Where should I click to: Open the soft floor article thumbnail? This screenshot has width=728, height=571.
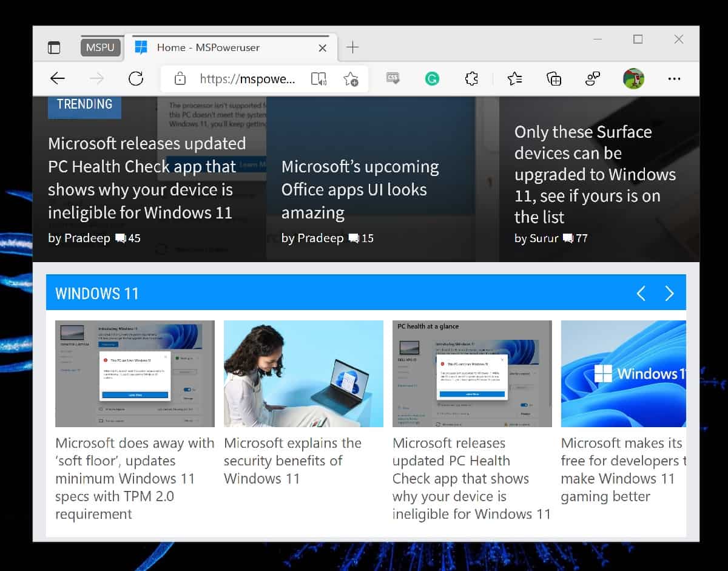click(135, 374)
